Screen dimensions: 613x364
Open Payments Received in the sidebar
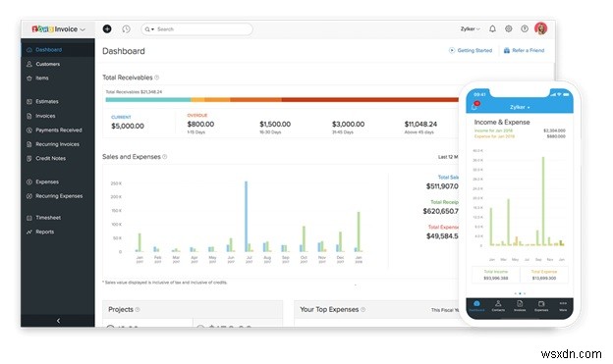58,130
